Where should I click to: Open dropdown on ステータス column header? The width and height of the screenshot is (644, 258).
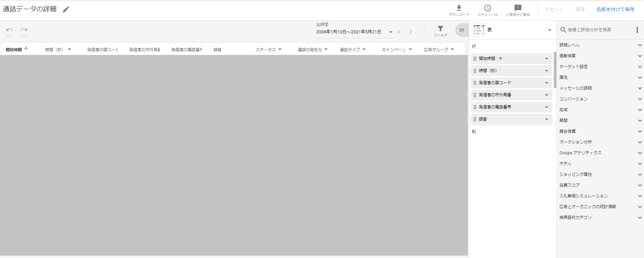click(280, 50)
